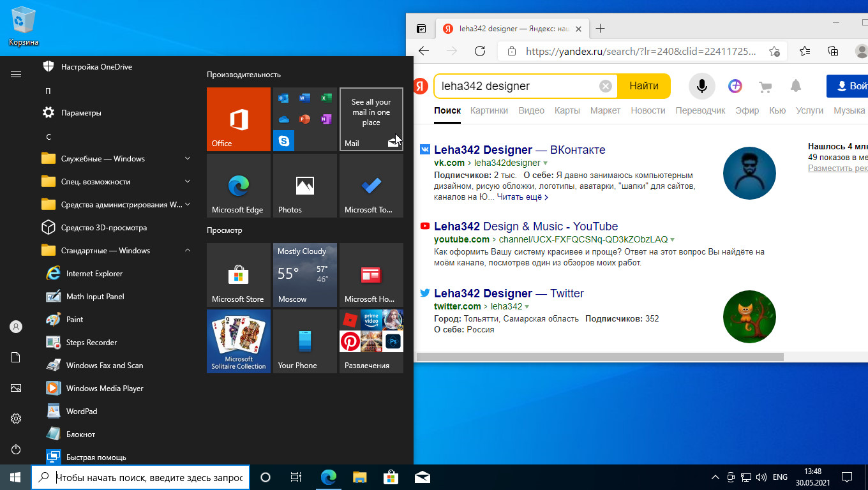Open the volume icon in system tray
The width and height of the screenshot is (868, 490).
pyautogui.click(x=761, y=477)
